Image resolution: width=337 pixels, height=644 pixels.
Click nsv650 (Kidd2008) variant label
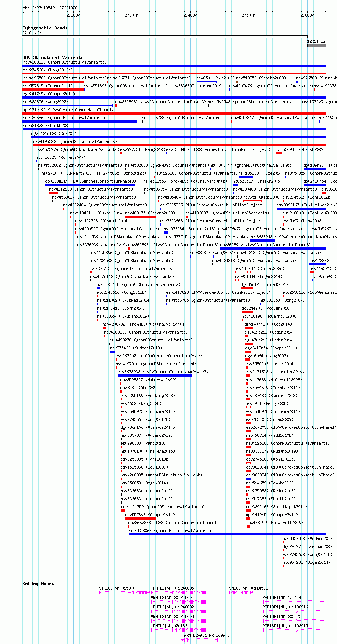pyautogui.click(x=215, y=78)
